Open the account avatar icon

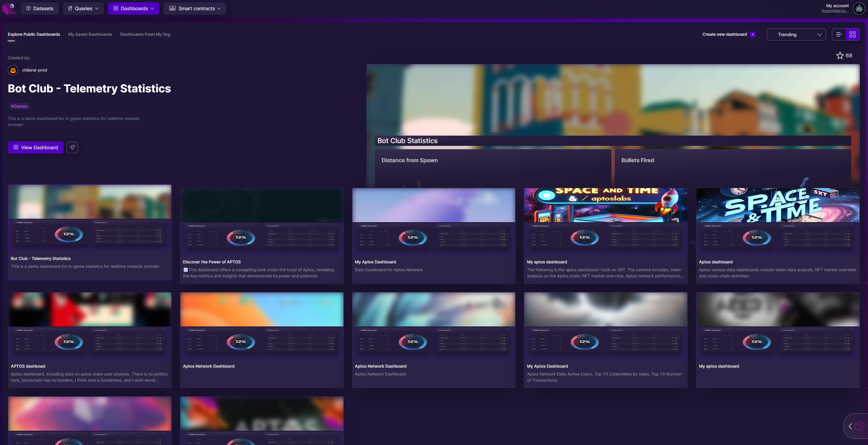tap(858, 8)
